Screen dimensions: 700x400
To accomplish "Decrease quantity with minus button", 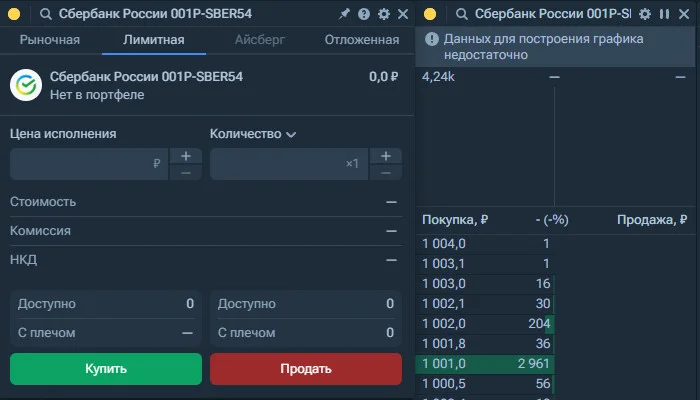I will [386, 173].
